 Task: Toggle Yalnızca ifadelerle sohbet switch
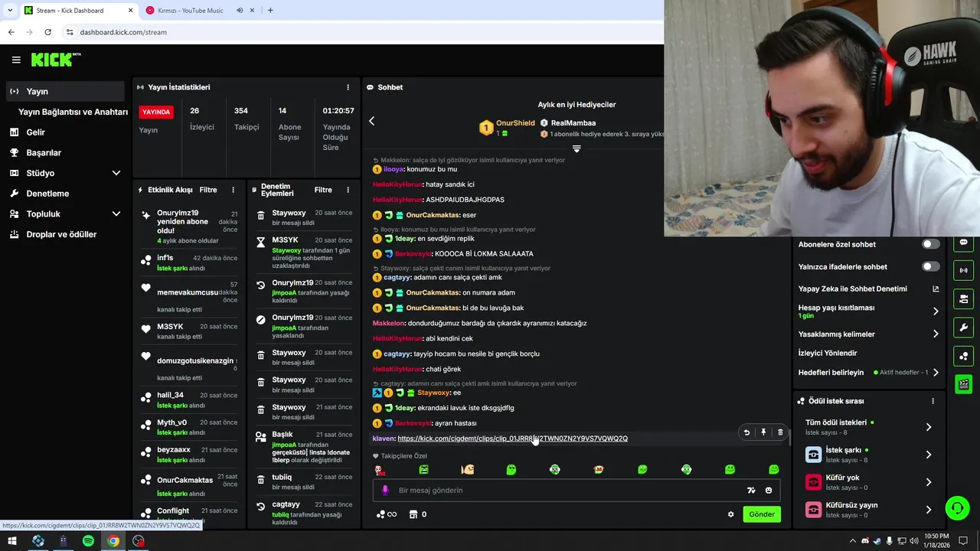pyautogui.click(x=930, y=266)
